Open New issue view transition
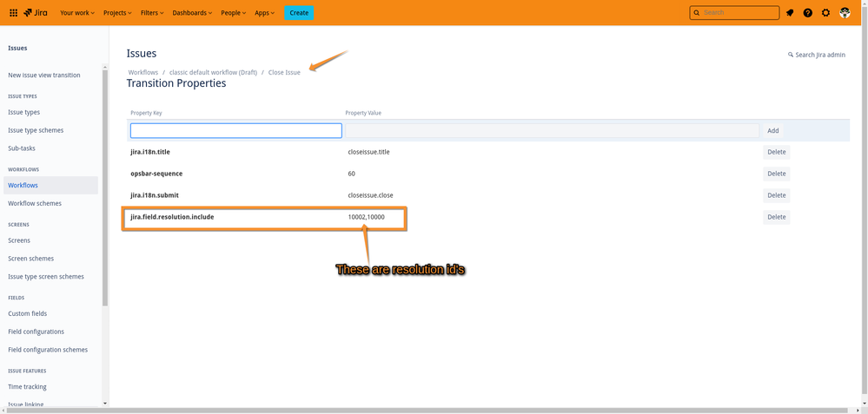 tap(44, 76)
